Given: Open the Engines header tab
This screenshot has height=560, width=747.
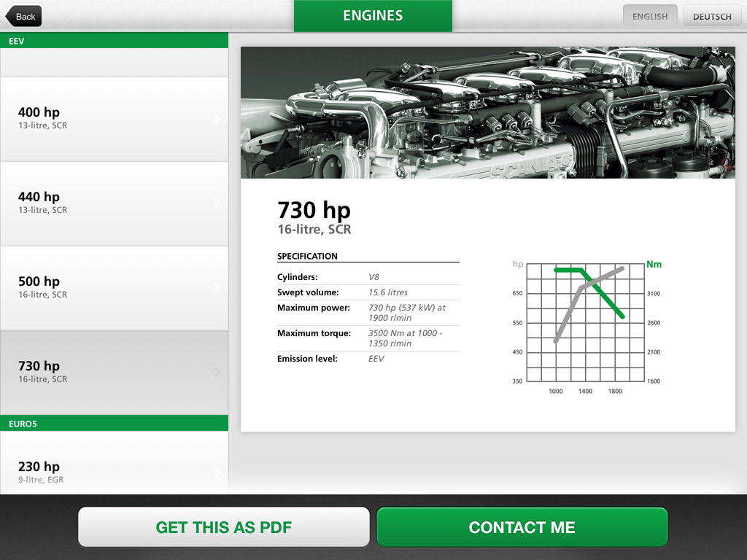Looking at the screenshot, I should (x=373, y=16).
